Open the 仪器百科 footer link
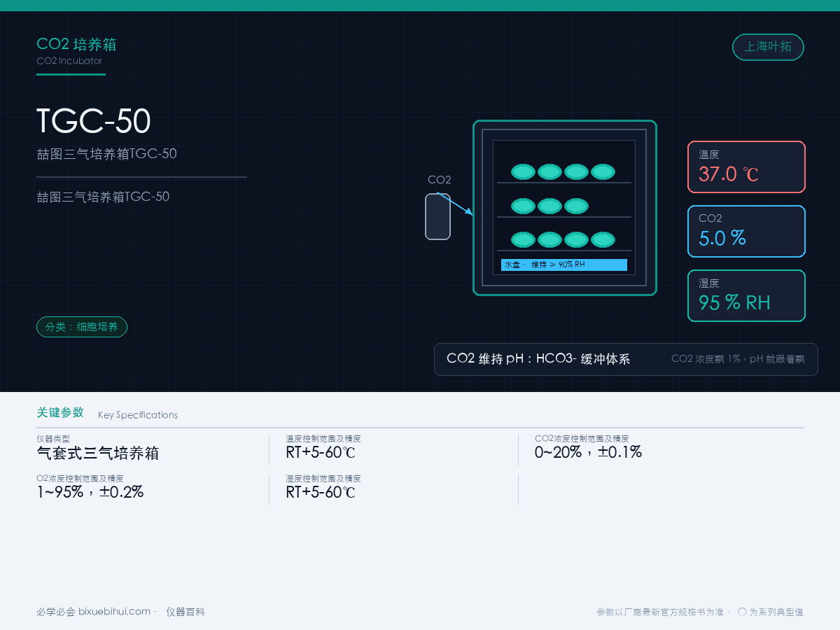 click(x=185, y=611)
